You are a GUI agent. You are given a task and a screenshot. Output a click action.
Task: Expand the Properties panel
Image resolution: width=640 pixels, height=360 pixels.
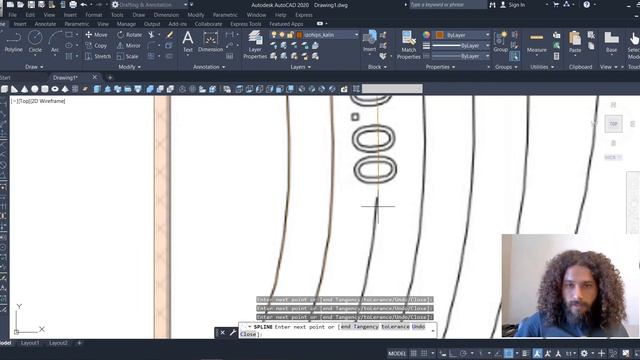tap(440, 67)
